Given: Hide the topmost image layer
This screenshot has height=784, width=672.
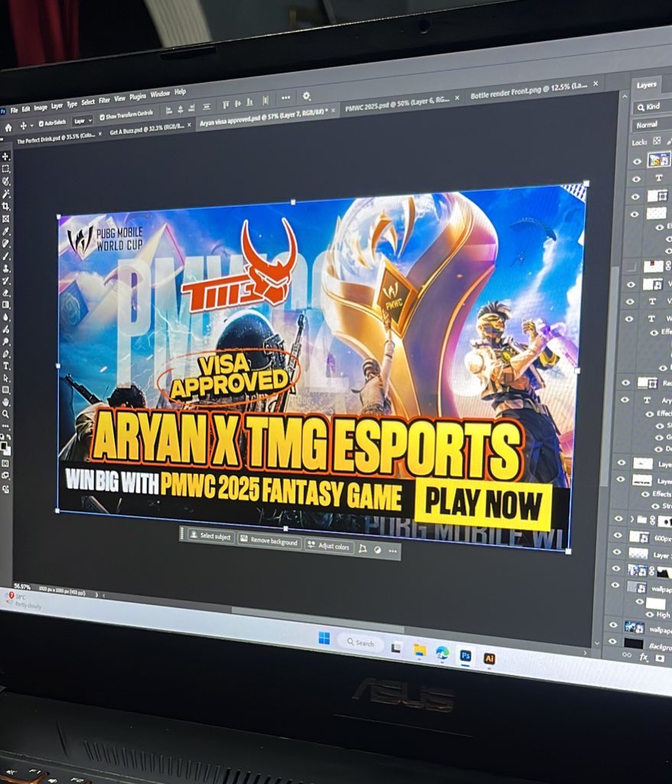Looking at the screenshot, I should [x=637, y=162].
